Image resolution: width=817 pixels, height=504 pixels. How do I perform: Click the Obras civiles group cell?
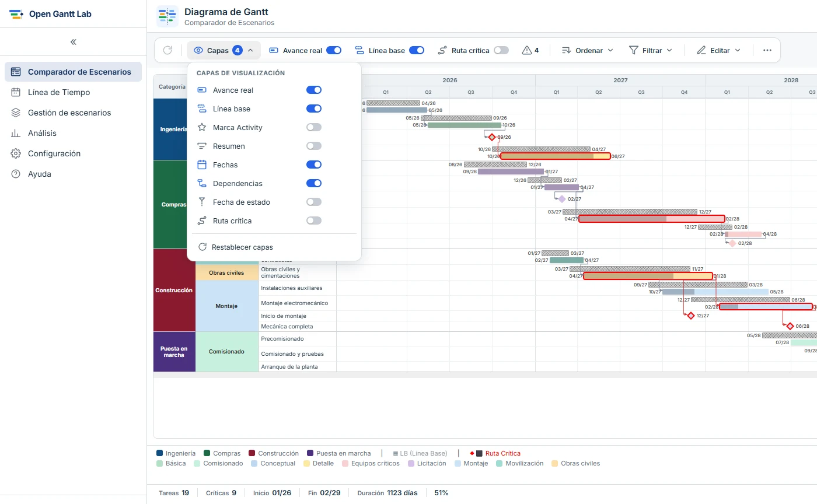click(x=228, y=272)
